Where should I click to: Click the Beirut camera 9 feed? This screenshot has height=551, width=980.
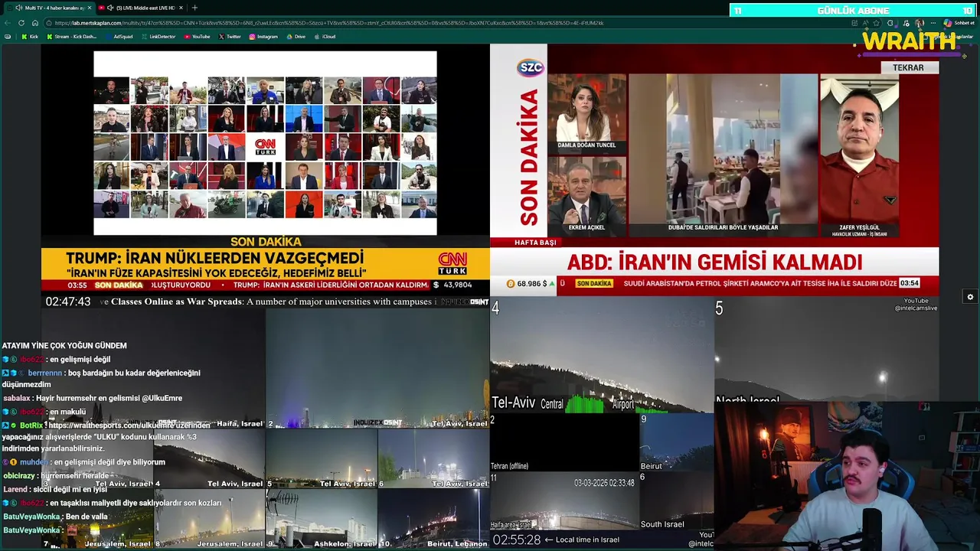pyautogui.click(x=677, y=442)
